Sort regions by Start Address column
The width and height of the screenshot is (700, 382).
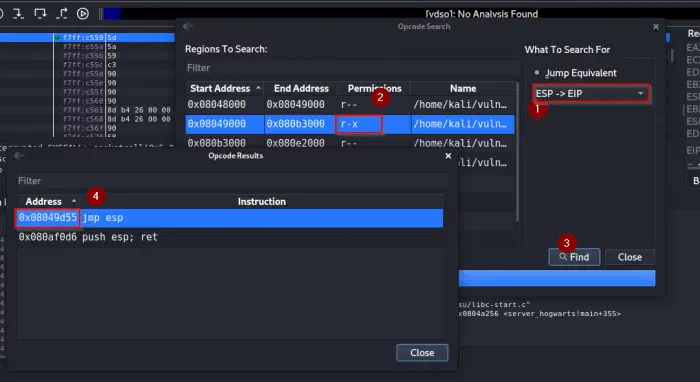[x=225, y=88]
